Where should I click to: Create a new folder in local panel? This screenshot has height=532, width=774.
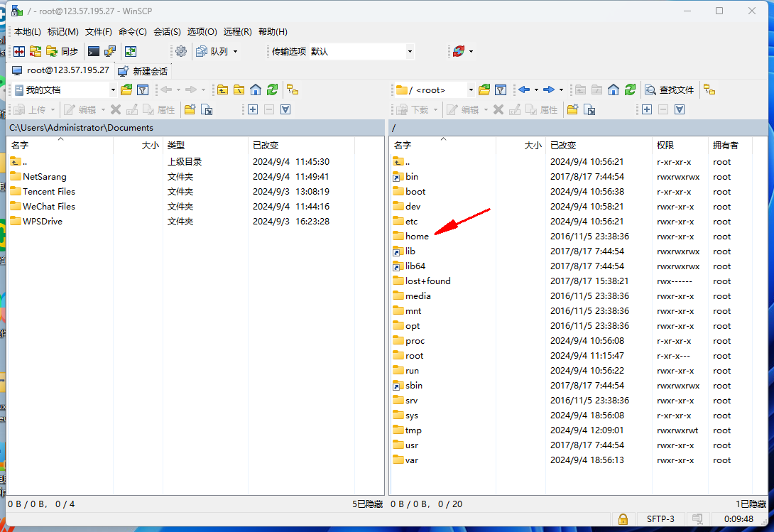click(190, 109)
